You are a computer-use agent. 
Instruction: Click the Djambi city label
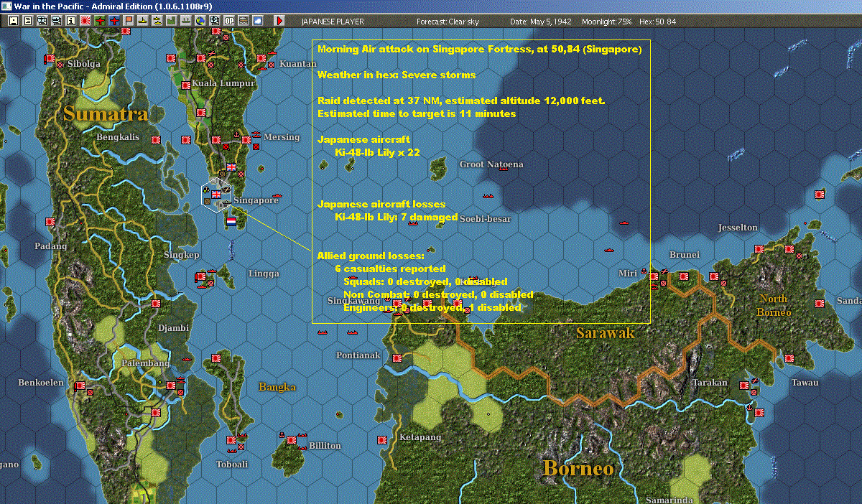click(x=173, y=328)
